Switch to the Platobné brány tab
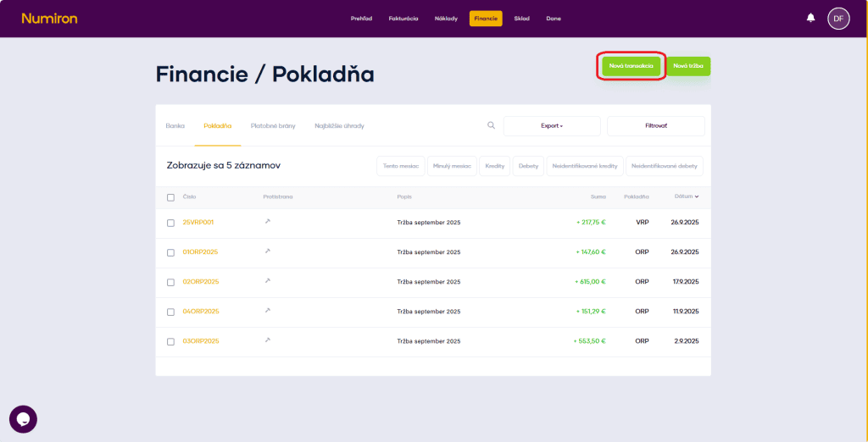 click(273, 126)
